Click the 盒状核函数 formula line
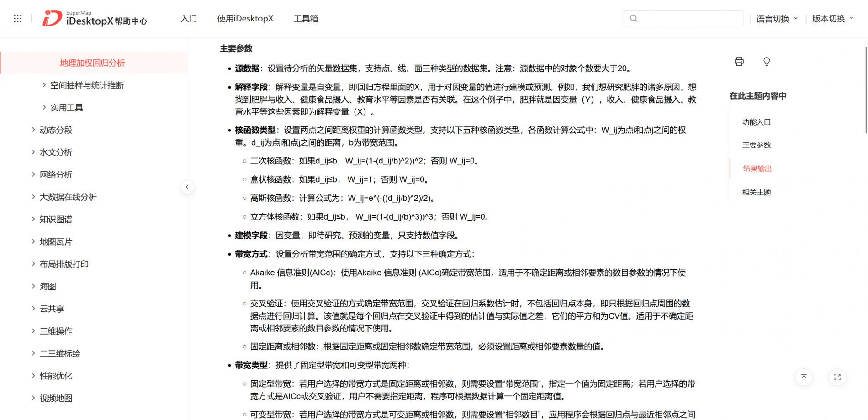 tap(340, 180)
